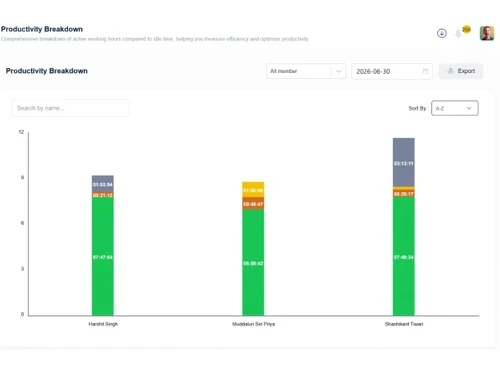Click the Sort By label text
Viewport: 500px width, 375px height.
[418, 108]
